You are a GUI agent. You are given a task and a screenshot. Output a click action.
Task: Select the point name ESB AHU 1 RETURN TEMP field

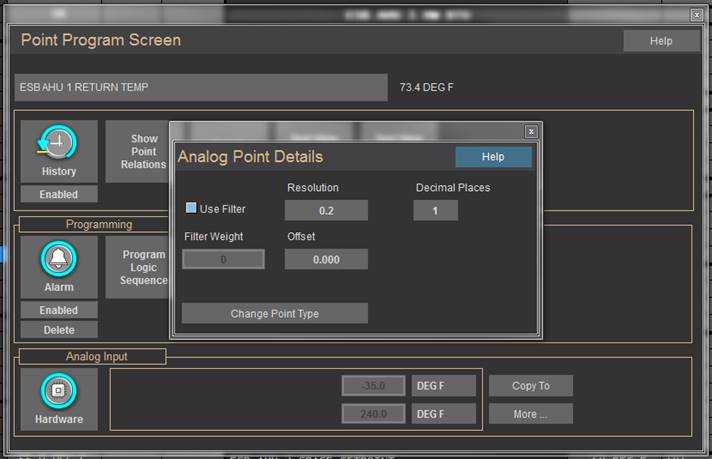tap(200, 88)
